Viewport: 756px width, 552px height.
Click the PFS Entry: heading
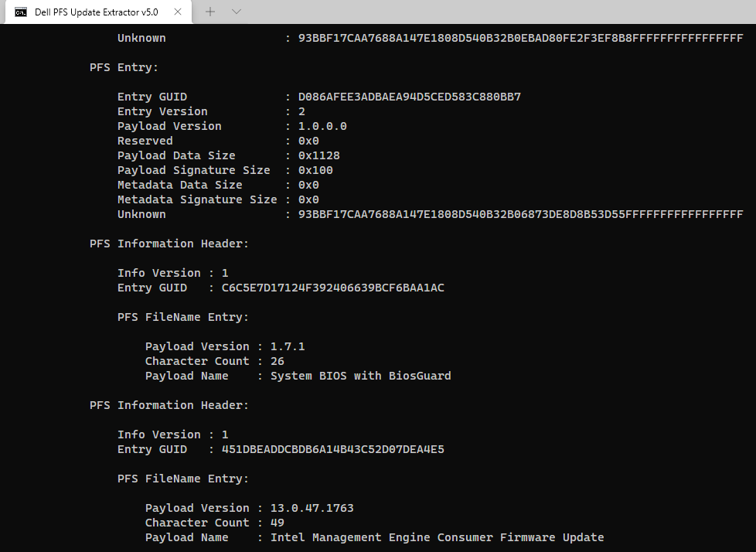pos(124,67)
